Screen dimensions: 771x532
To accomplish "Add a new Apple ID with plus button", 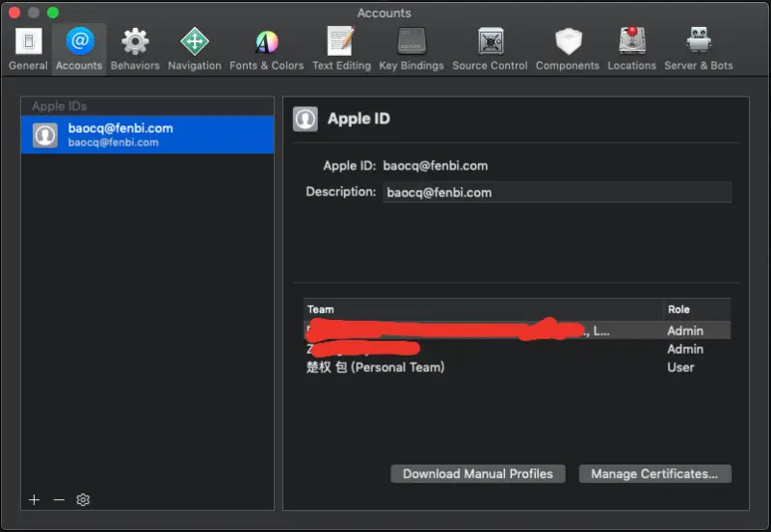I will pyautogui.click(x=34, y=499).
